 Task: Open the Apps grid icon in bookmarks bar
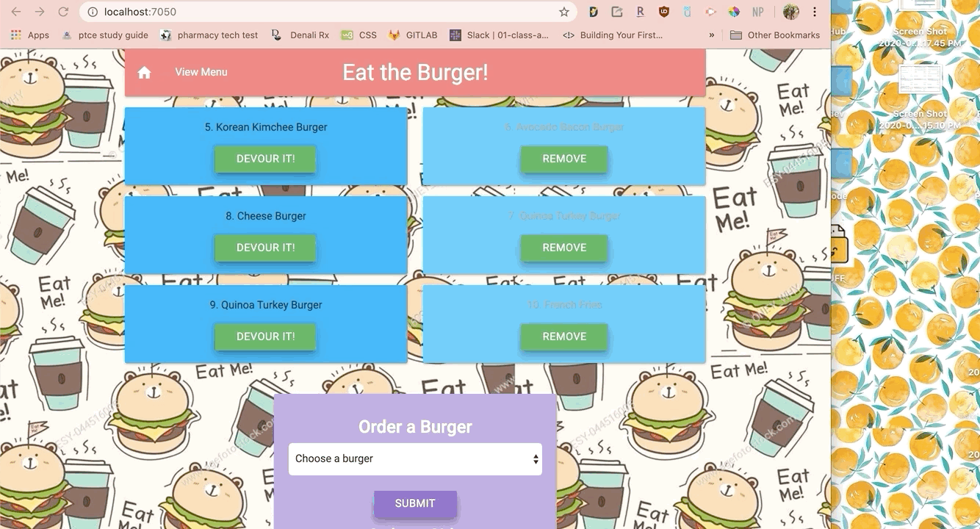coord(16,35)
